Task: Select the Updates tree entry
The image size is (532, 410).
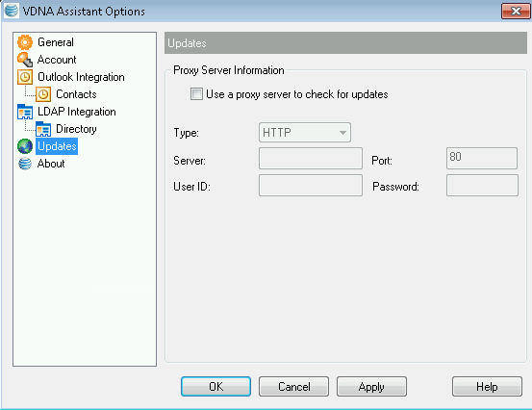Action: [57, 146]
